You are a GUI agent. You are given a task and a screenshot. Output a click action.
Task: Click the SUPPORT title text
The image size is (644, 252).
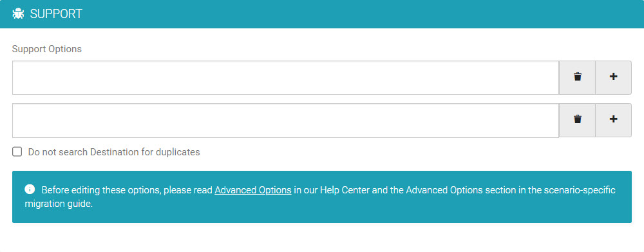pyautogui.click(x=56, y=14)
